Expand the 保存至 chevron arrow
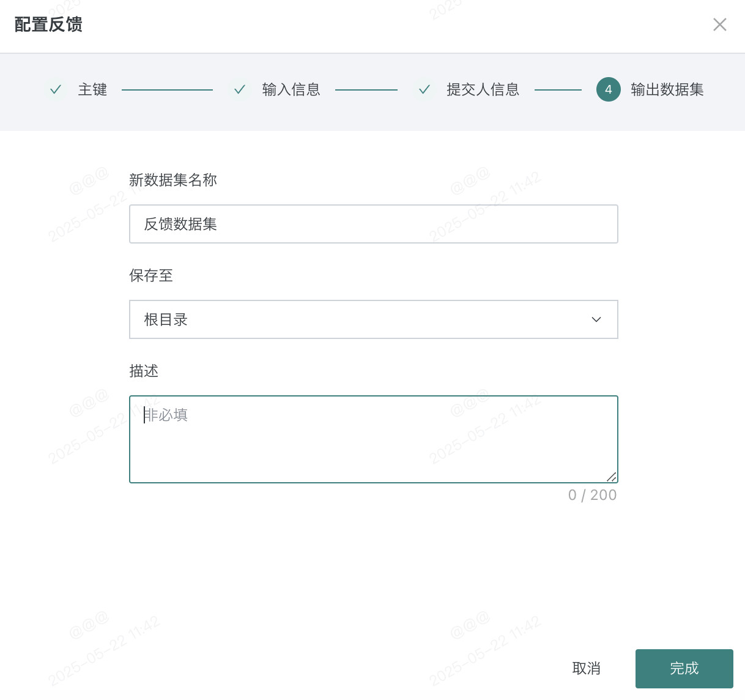Image resolution: width=745 pixels, height=700 pixels. coord(596,319)
